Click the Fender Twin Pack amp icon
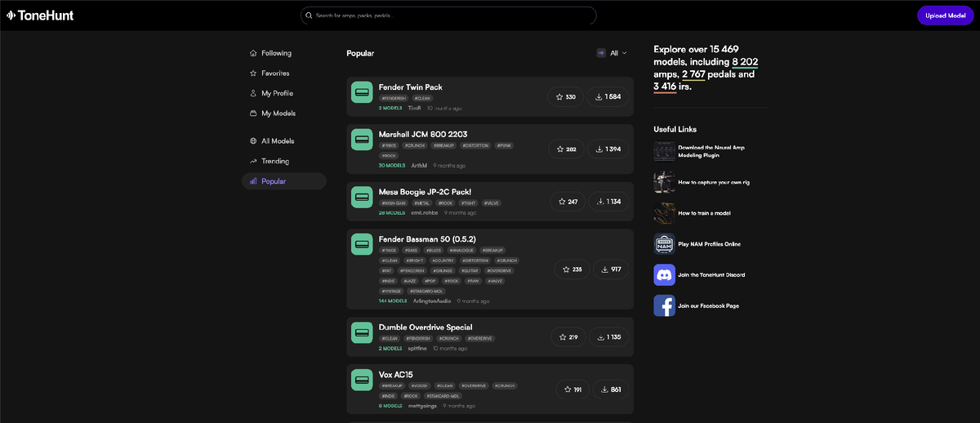980x423 pixels. click(362, 92)
